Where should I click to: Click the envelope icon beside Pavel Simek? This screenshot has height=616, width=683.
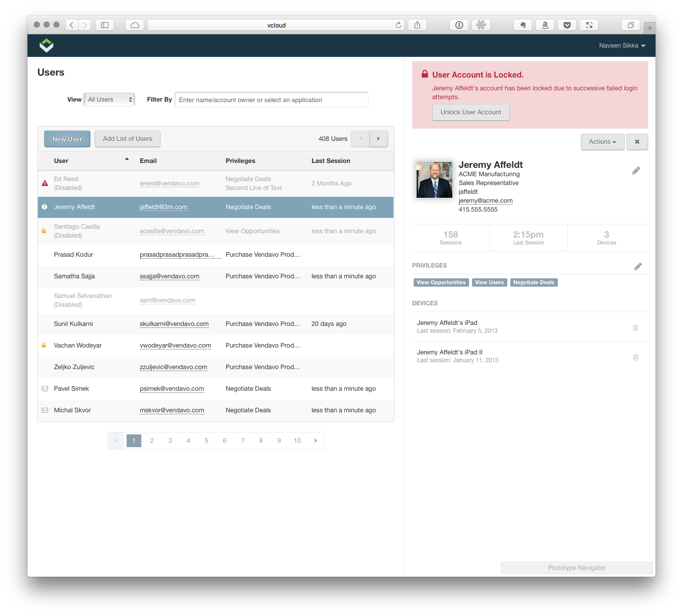tap(45, 389)
